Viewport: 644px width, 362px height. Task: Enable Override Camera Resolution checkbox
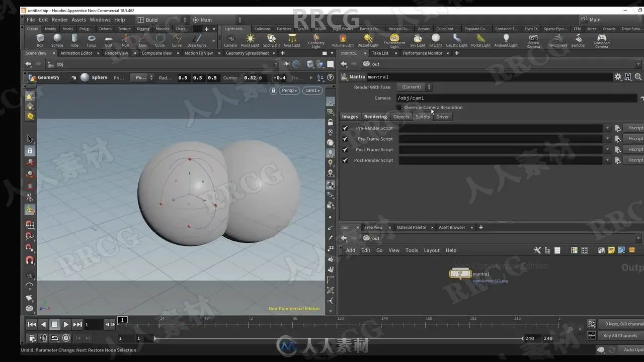399,108
